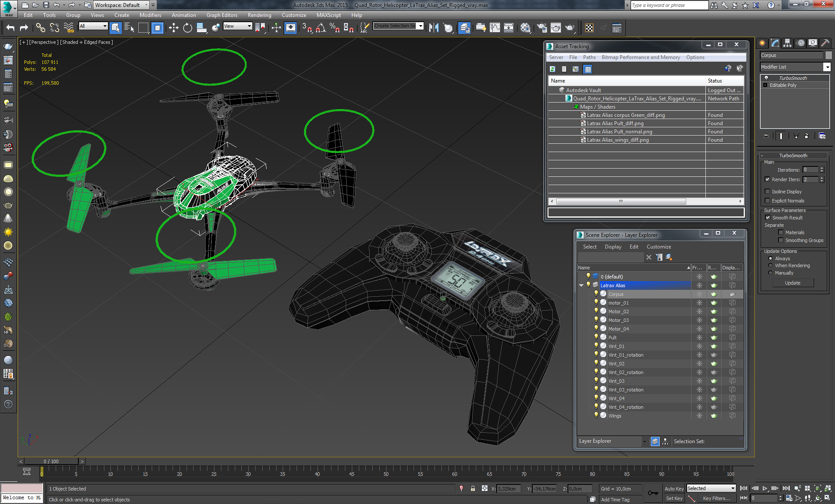Click the Render teapot icon
The image size is (835, 504).
[570, 28]
